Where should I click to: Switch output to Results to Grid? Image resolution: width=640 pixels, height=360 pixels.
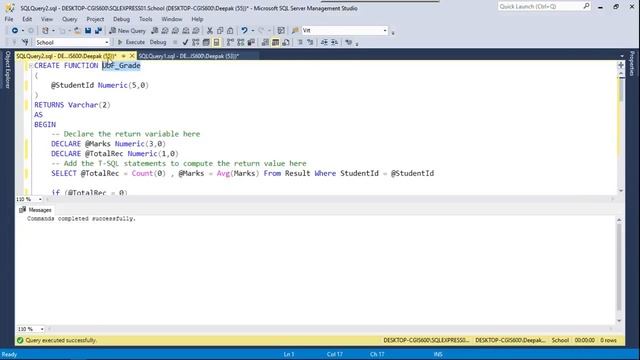click(x=276, y=42)
